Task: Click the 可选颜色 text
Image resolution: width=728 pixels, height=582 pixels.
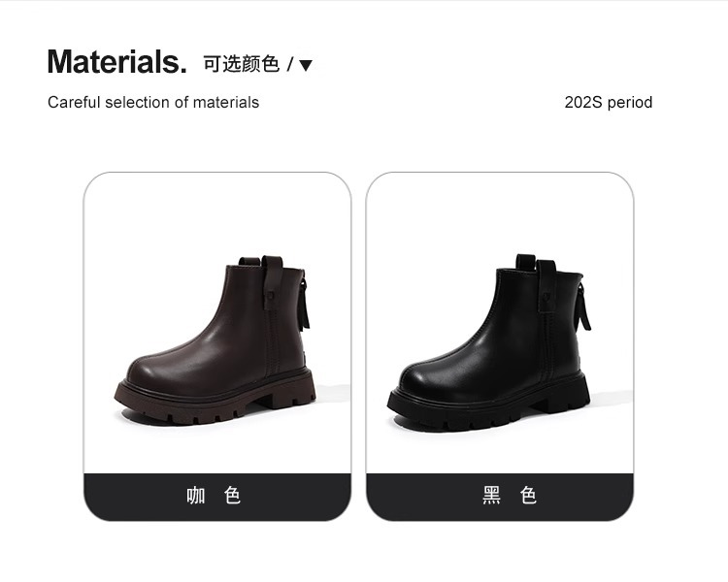Action: coord(241,64)
